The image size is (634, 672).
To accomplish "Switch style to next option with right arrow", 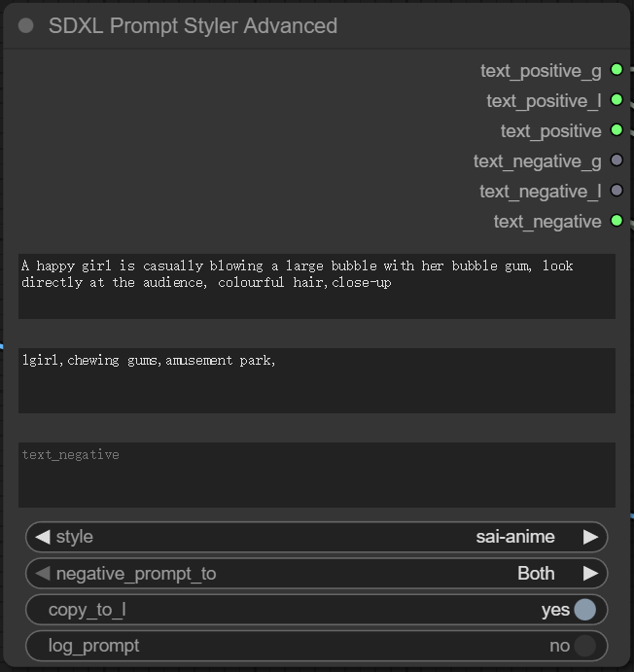I will [x=590, y=537].
